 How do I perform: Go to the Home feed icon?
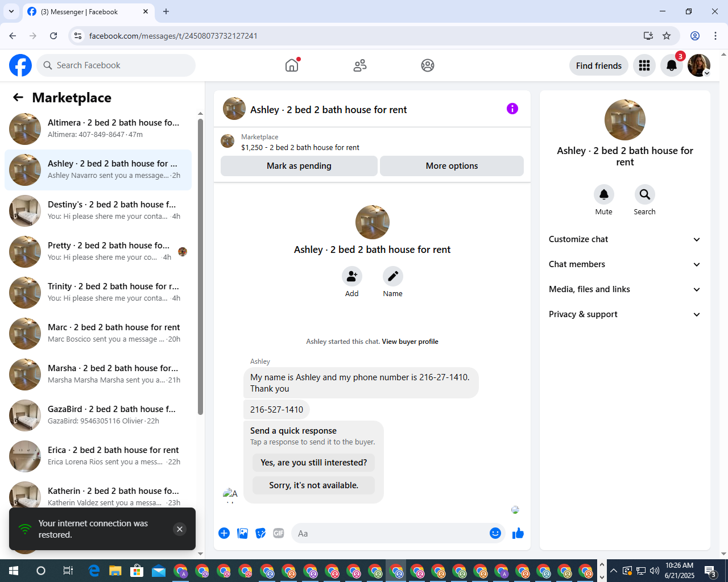pos(292,65)
